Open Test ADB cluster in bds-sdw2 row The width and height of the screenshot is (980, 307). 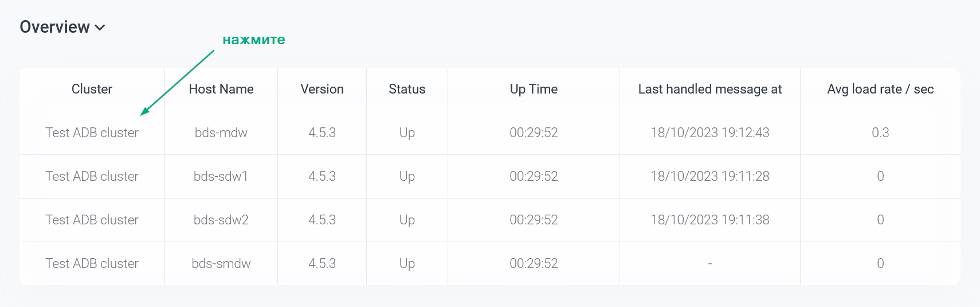[x=92, y=220]
